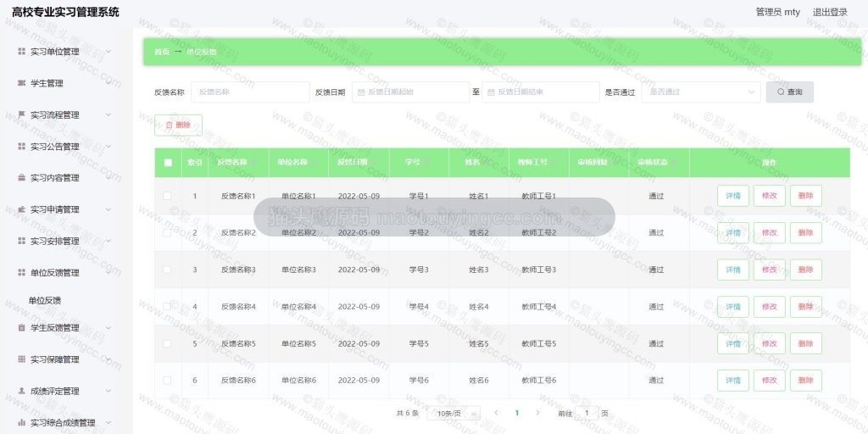This screenshot has width=868, height=434.
Task: Click the 退出登录 link
Action: [830, 12]
